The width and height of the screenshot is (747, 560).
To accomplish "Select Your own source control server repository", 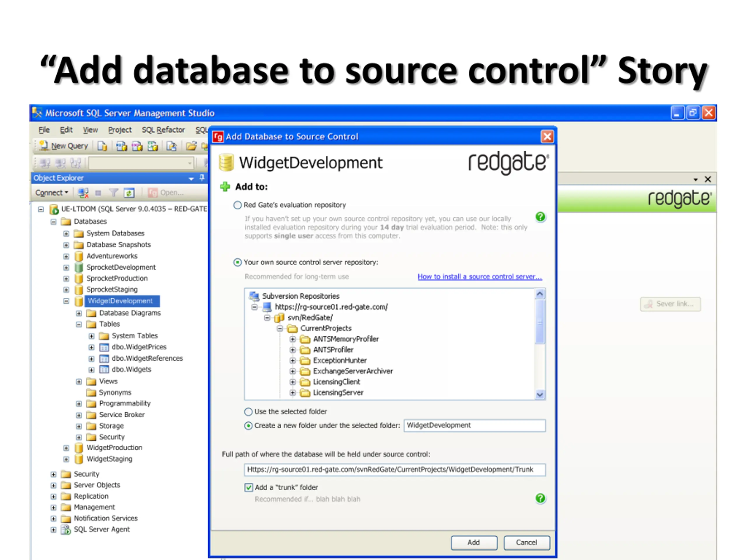I will pyautogui.click(x=238, y=262).
